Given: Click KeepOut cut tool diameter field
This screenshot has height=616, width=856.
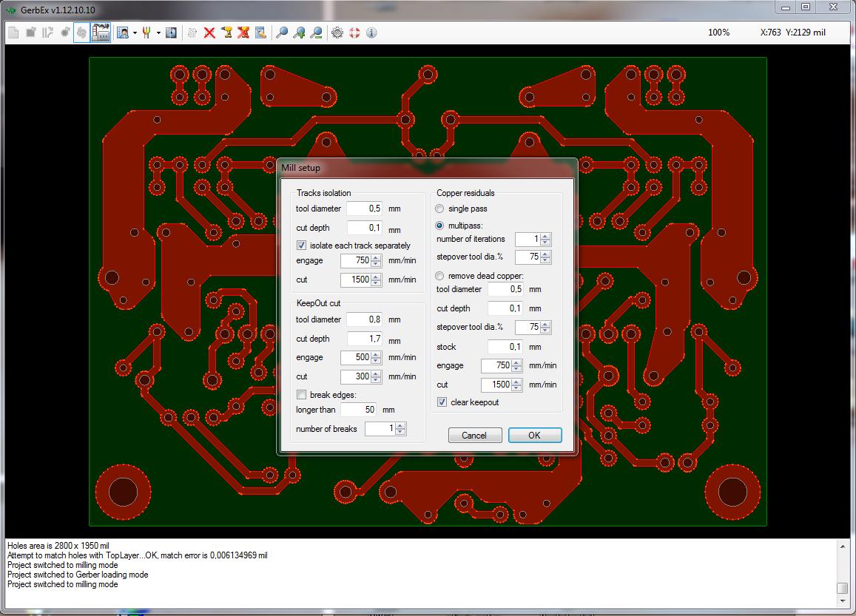Looking at the screenshot, I should tap(364, 319).
